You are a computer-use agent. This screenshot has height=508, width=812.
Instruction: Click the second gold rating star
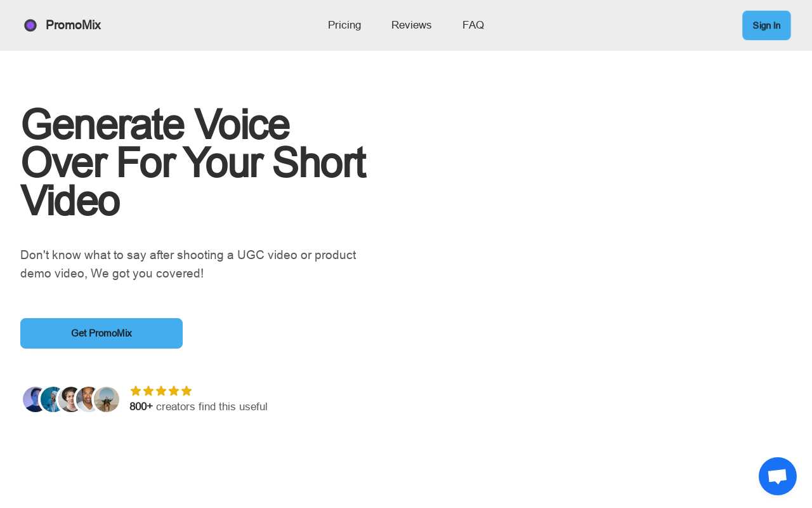pos(148,391)
